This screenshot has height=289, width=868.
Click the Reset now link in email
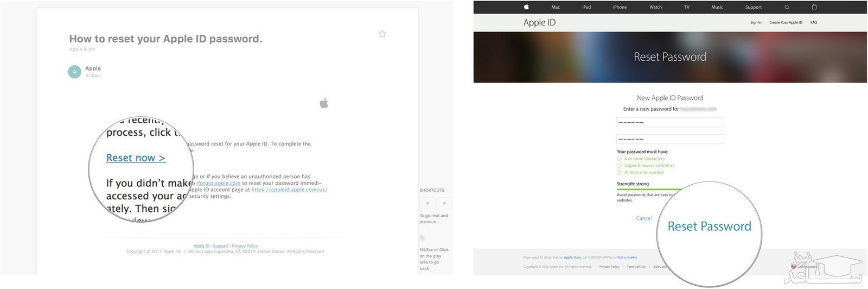tap(136, 158)
